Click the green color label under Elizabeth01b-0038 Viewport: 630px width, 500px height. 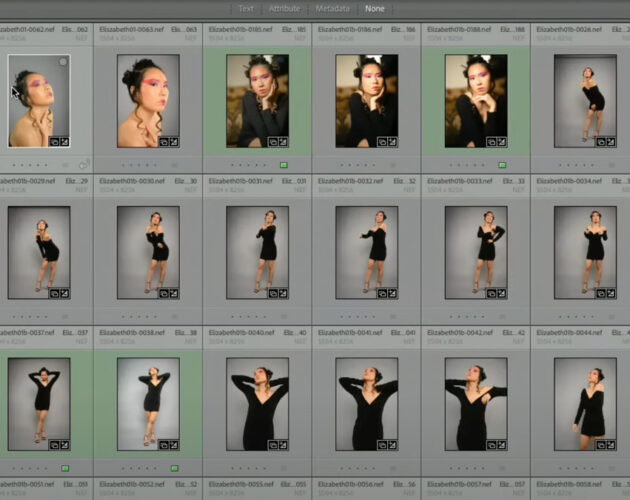click(x=174, y=468)
